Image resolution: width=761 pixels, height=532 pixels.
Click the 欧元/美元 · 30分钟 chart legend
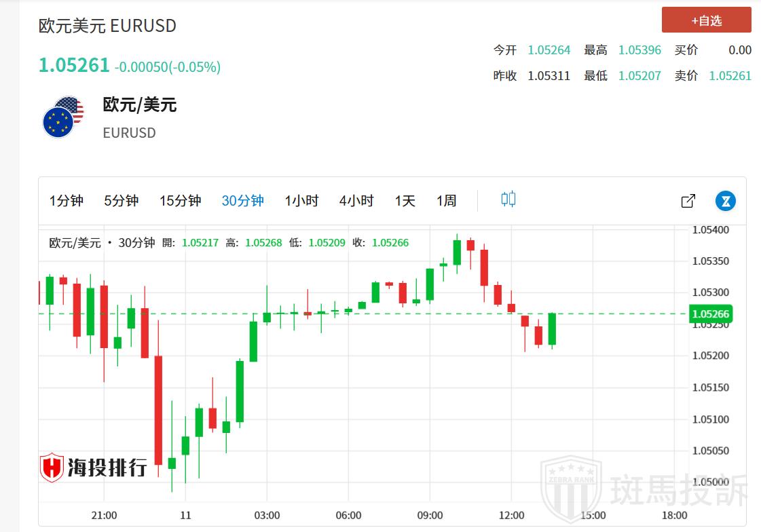tap(102, 242)
